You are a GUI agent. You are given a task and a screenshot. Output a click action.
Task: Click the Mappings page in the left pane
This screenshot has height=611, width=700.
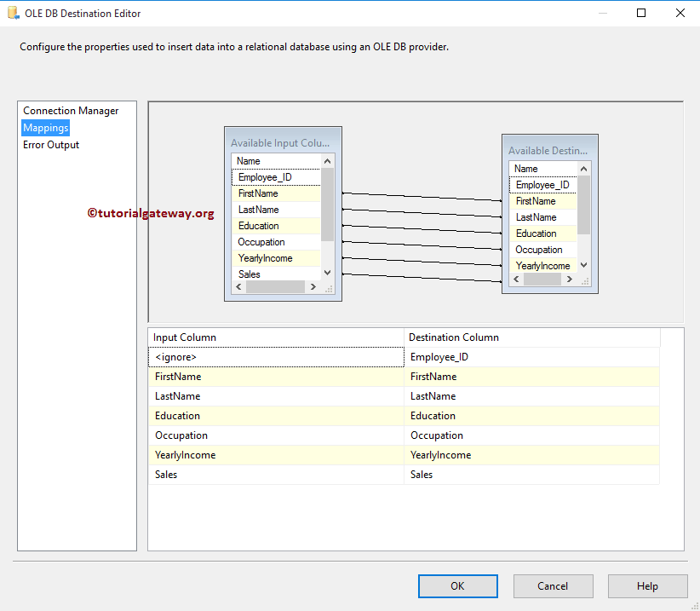[x=45, y=127]
